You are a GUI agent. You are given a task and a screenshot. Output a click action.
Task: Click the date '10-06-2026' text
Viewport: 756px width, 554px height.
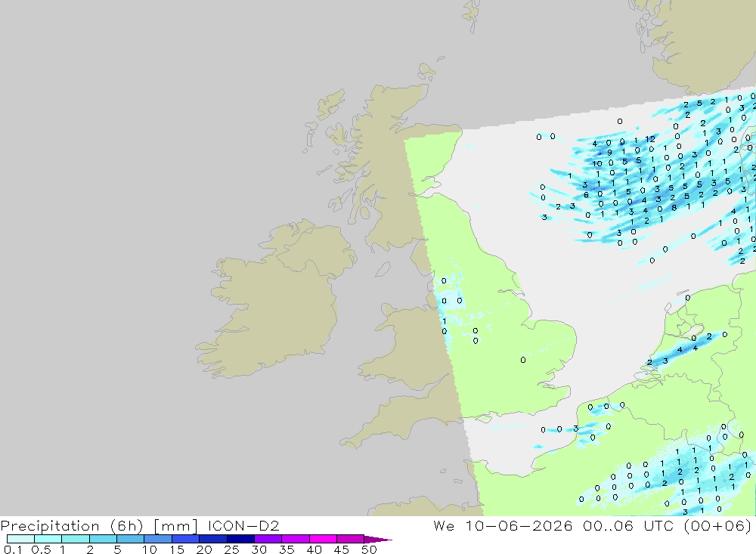[x=519, y=525]
